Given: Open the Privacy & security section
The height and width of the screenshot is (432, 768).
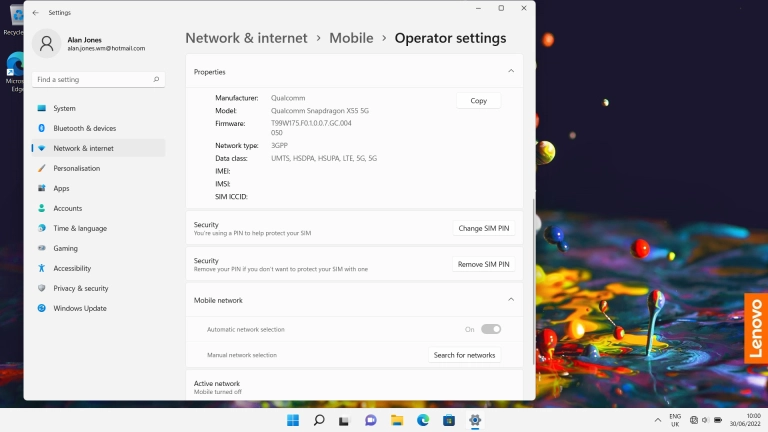Looking at the screenshot, I should click(x=80, y=288).
